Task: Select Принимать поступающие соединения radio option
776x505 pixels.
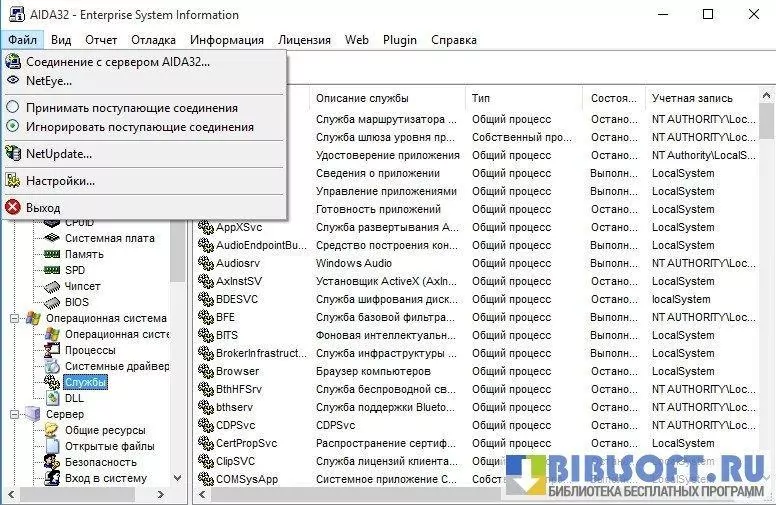Action: point(13,107)
